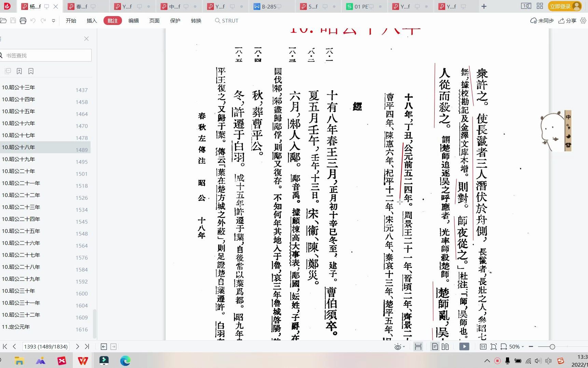Image resolution: width=588 pixels, height=368 pixels.
Task: Click the 分享 share button
Action: (x=567, y=21)
